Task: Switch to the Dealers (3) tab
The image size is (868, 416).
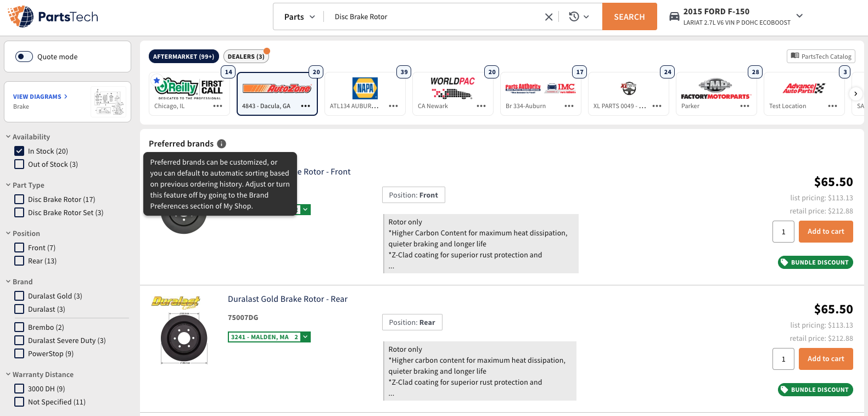Action: [x=246, y=57]
